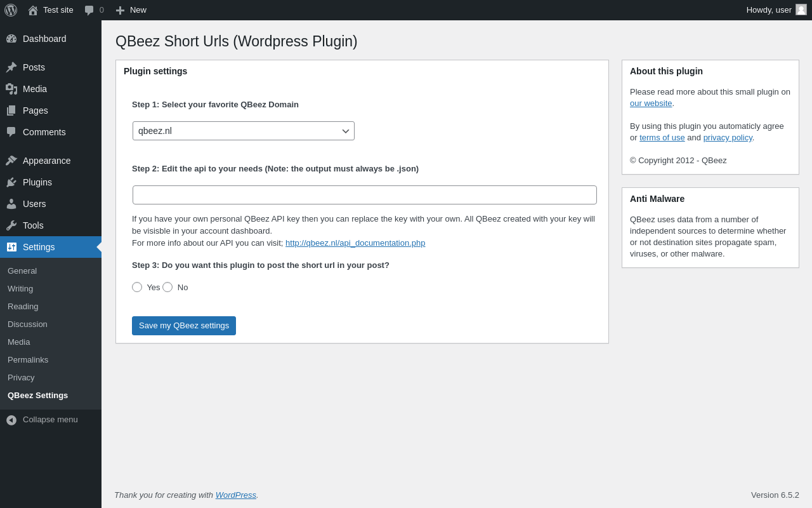Click the comments bubble in admin bar
Screen dimensions: 812x508
[89, 10]
